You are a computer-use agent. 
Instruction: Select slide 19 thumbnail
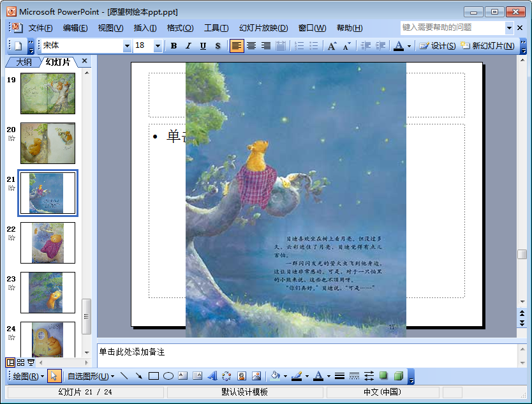pyautogui.click(x=48, y=93)
